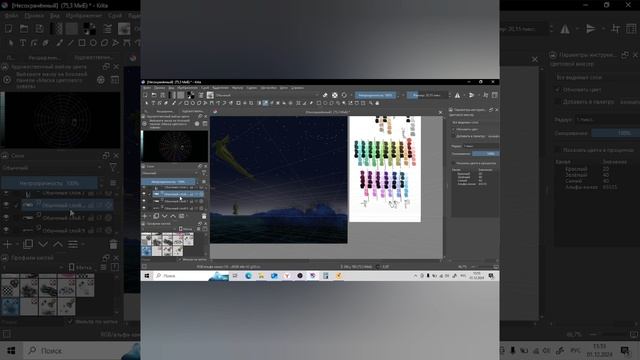Create a new document from Krita toolbar

pos(145,95)
